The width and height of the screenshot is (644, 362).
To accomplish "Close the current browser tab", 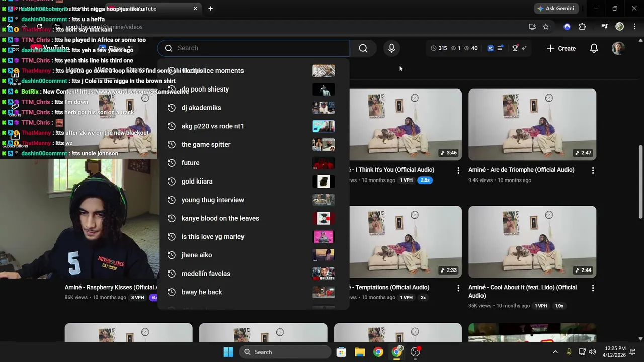I will [x=195, y=9].
